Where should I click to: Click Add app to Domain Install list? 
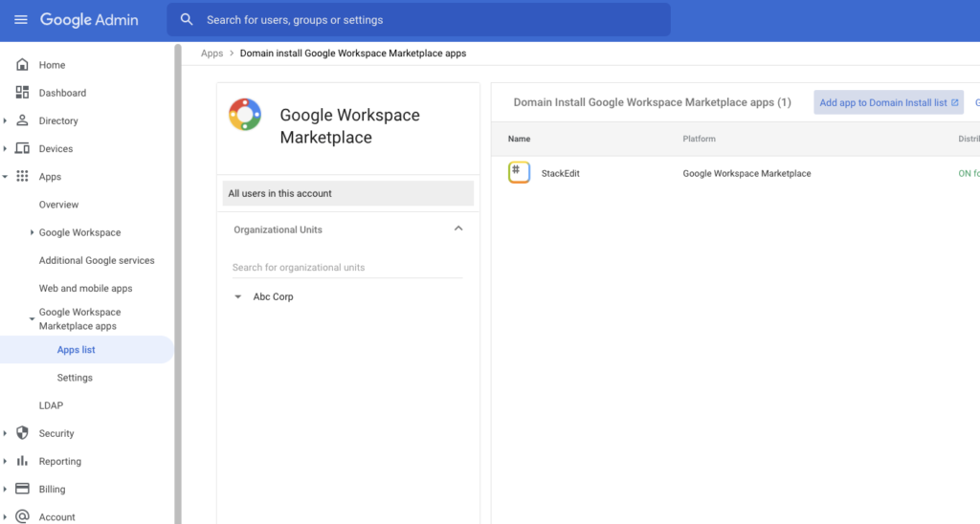pos(888,102)
